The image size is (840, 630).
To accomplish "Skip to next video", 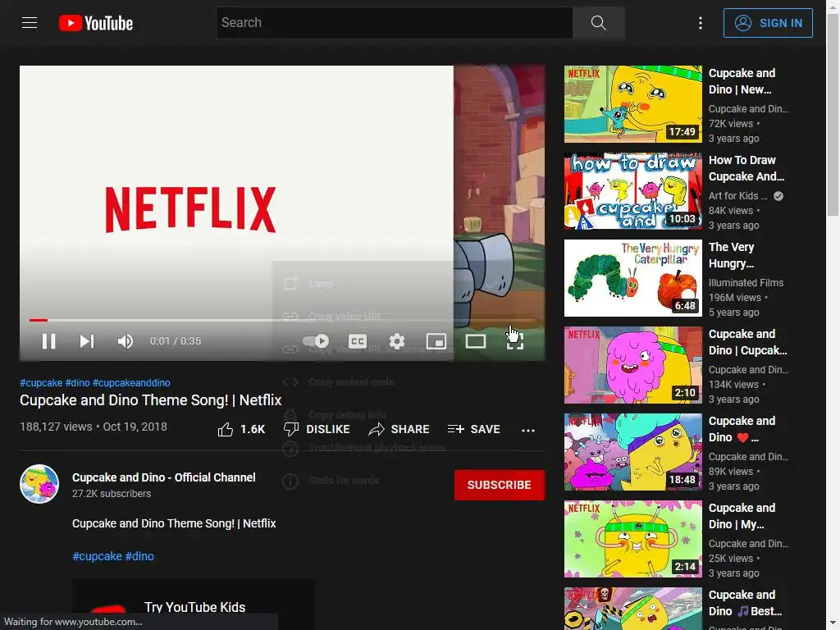I will click(87, 341).
